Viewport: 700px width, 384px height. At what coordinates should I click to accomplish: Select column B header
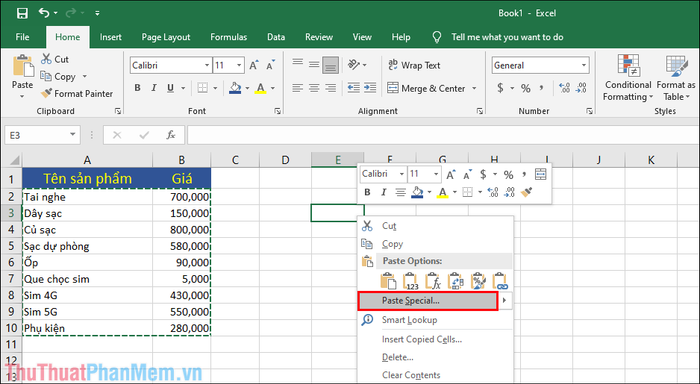click(x=182, y=160)
